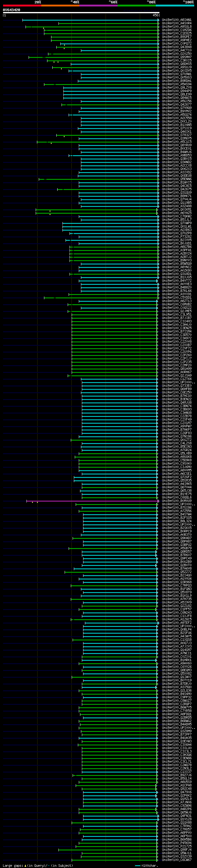Click the UniRef100_Q6HFB9 hit name
The image size is (197, 868).
(x=177, y=389)
